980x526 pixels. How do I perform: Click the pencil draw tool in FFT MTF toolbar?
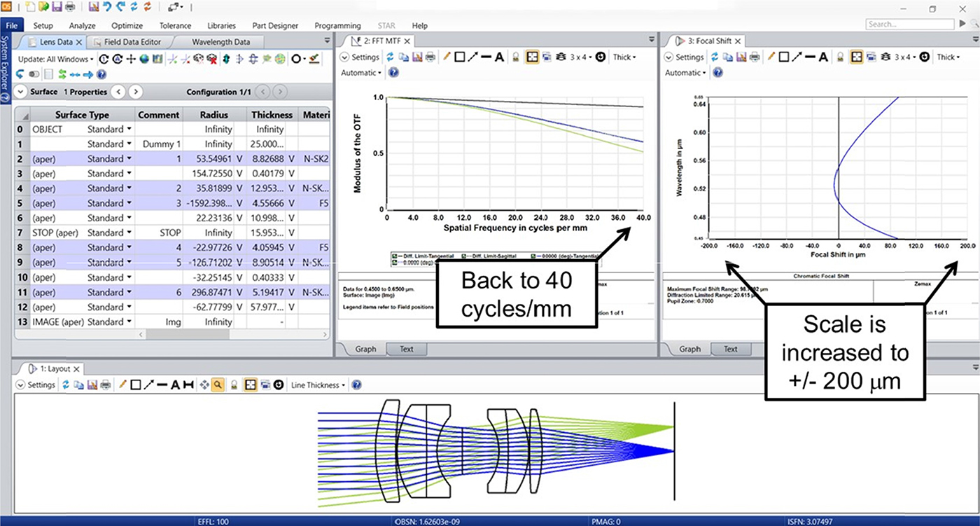click(446, 57)
